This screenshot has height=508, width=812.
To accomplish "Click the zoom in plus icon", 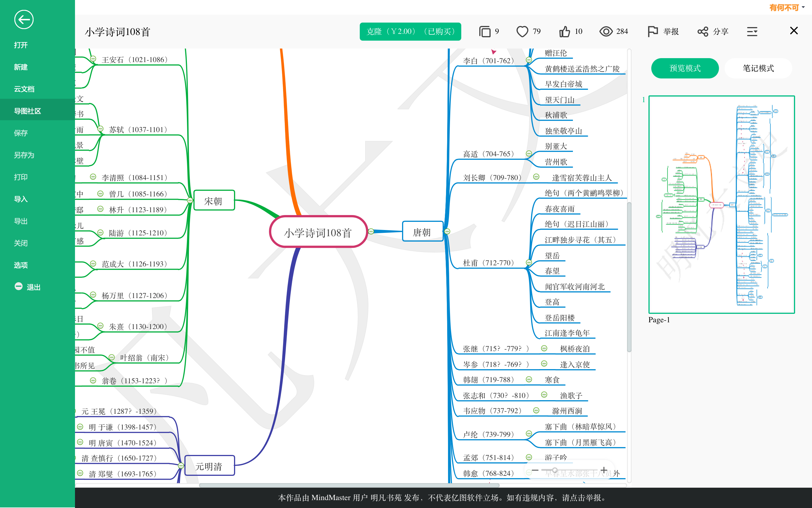I will tap(604, 470).
